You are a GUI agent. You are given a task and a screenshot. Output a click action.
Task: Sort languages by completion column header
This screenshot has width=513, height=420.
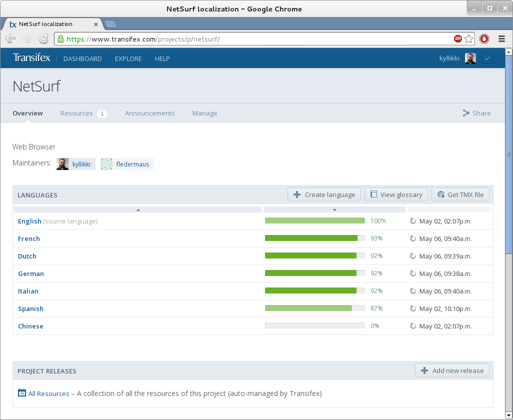[x=334, y=209]
